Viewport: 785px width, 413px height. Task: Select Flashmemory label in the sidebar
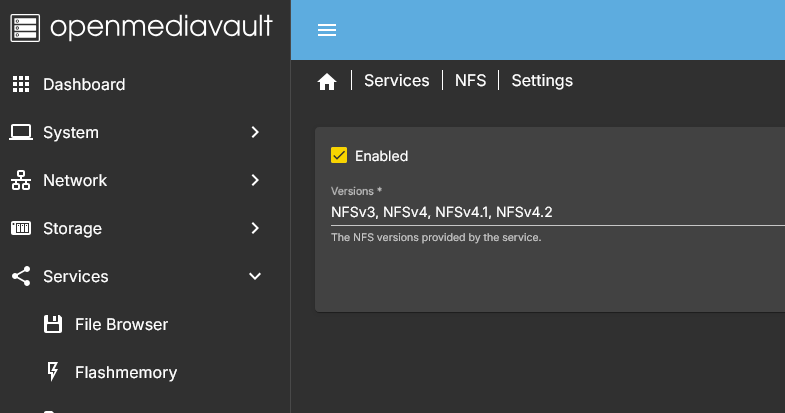pyautogui.click(x=126, y=372)
